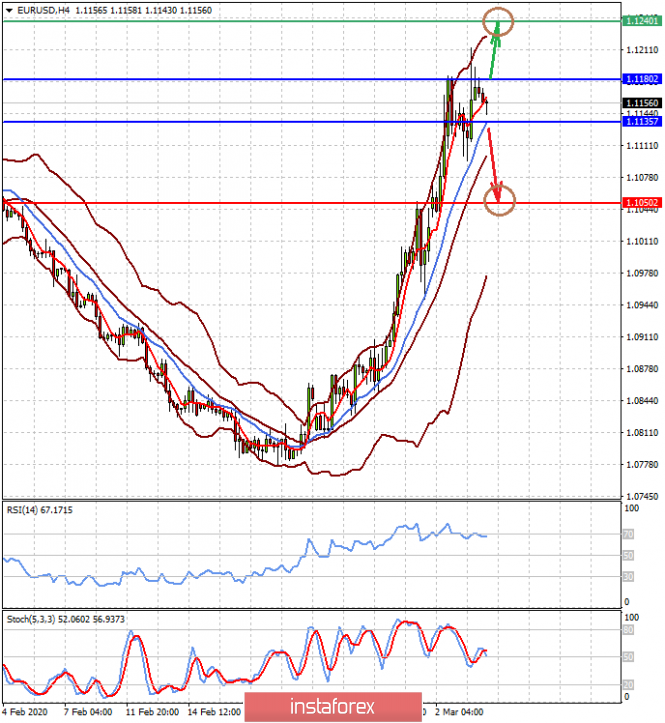The height and width of the screenshot is (723, 665).
Task: Select the RSI level 70 label
Action: point(628,534)
